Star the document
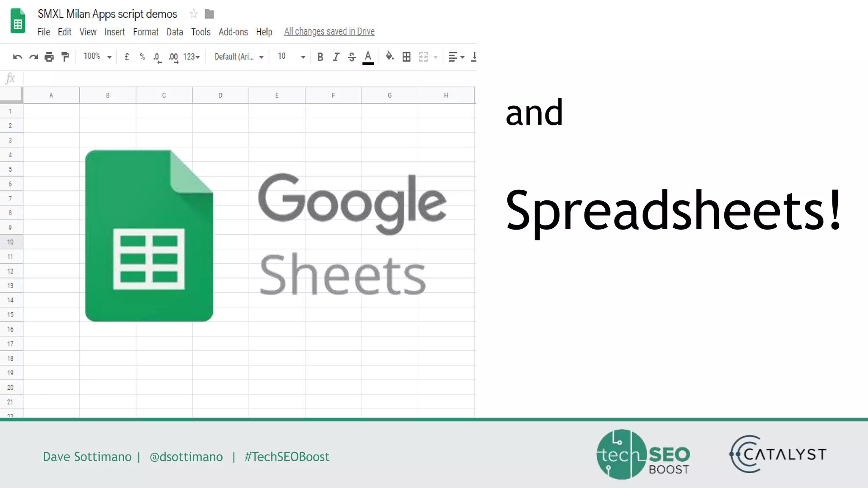The width and height of the screenshot is (868, 488). 194,14
